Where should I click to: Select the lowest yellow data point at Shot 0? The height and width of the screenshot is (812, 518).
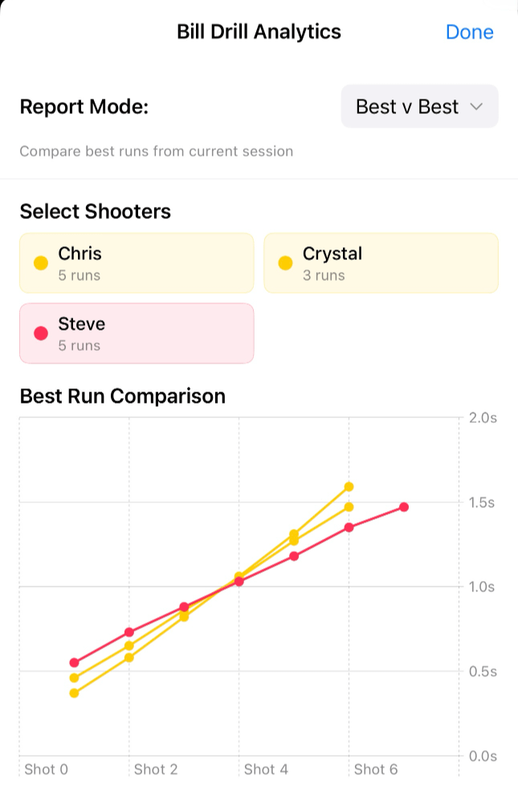pos(74,692)
